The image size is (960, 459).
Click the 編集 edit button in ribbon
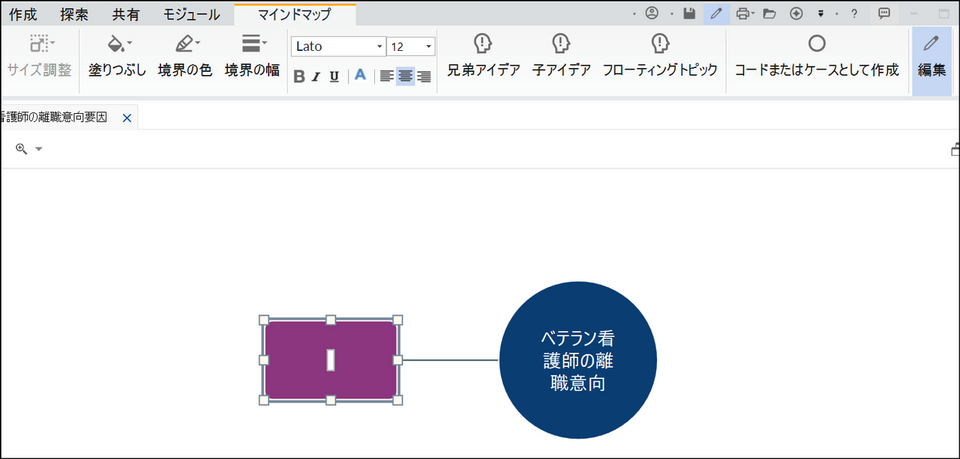point(931,58)
